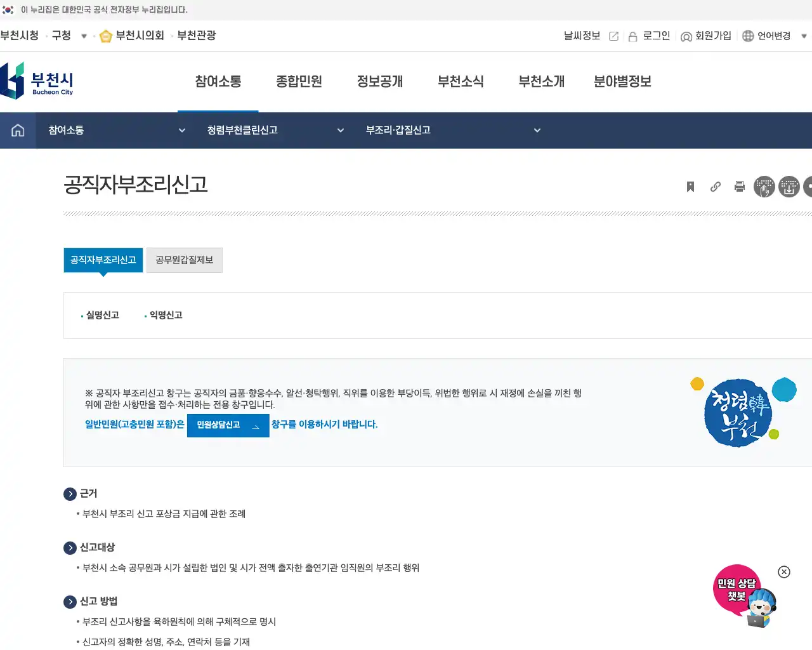Expand the 구청 district office dropdown
The image size is (812, 650).
84,36
